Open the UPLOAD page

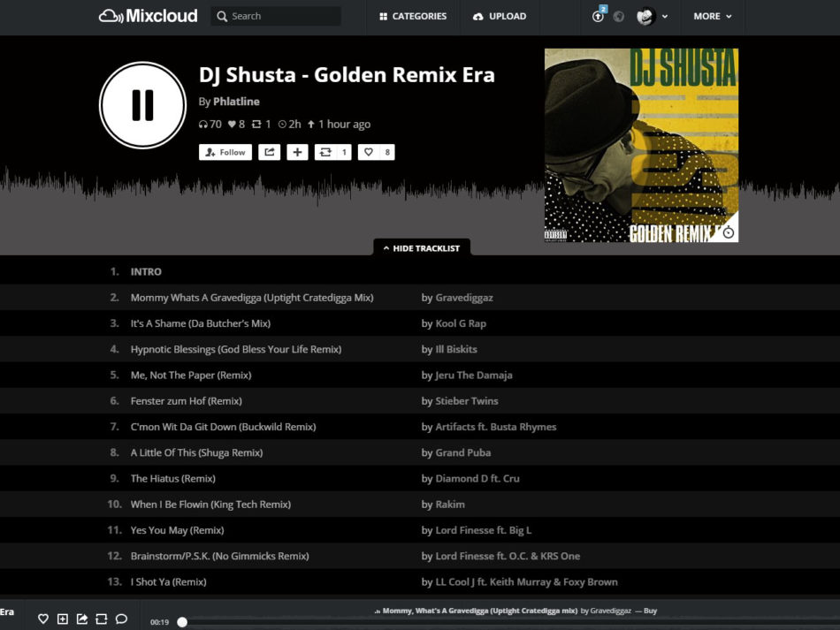coord(500,16)
